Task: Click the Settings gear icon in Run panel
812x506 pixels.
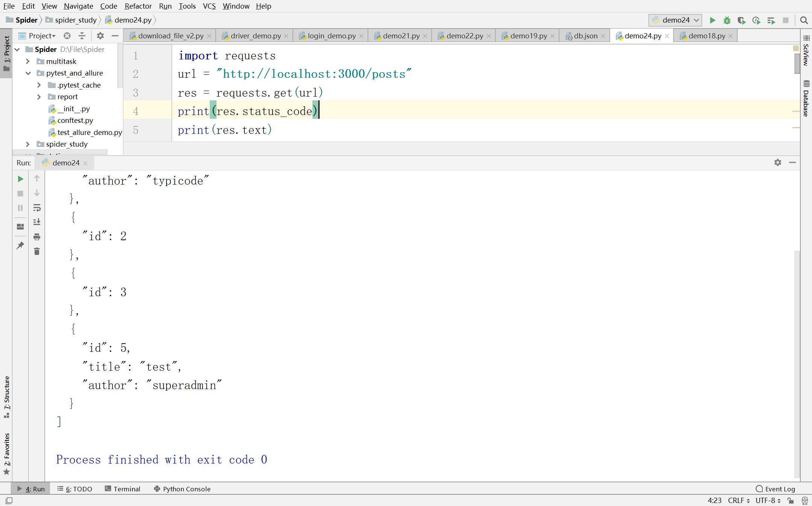Action: pos(778,162)
